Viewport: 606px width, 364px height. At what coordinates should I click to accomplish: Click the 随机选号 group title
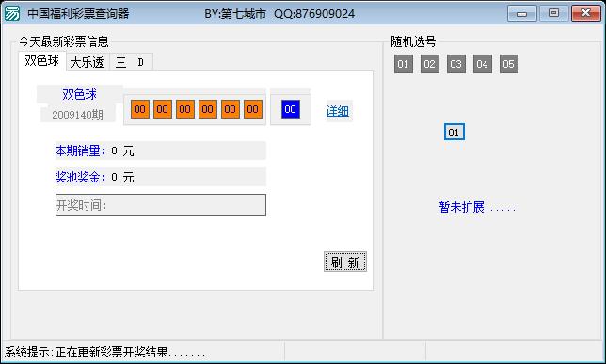pyautogui.click(x=413, y=41)
